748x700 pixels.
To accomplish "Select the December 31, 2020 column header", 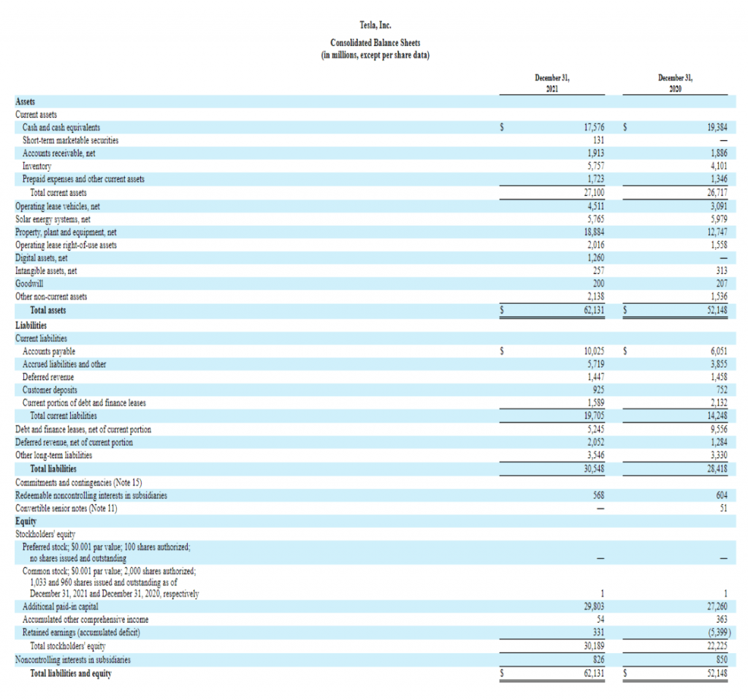I will pos(674,81).
